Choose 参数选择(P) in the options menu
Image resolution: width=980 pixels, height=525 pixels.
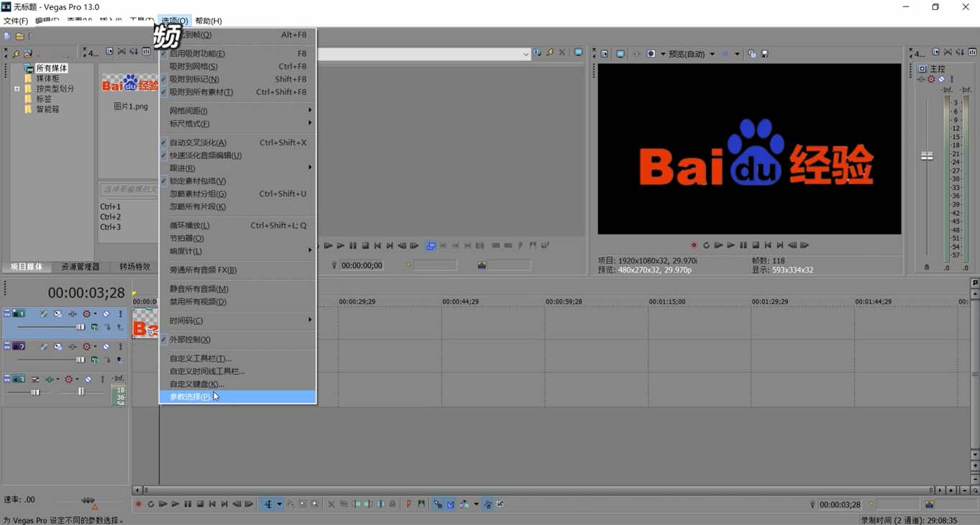point(237,397)
